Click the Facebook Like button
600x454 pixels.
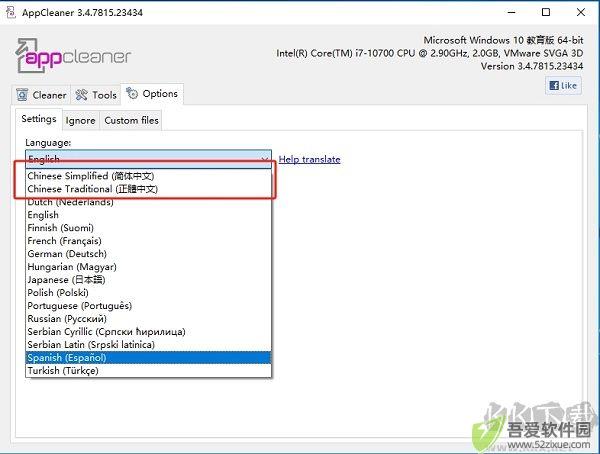pos(563,86)
